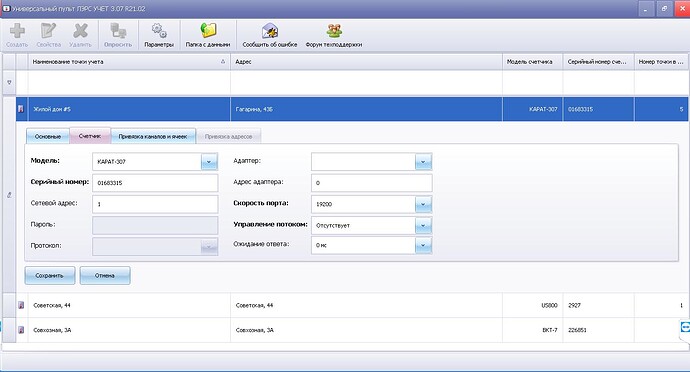Click the Создать (create) toolbar icon
690x372 pixels.
17,31
